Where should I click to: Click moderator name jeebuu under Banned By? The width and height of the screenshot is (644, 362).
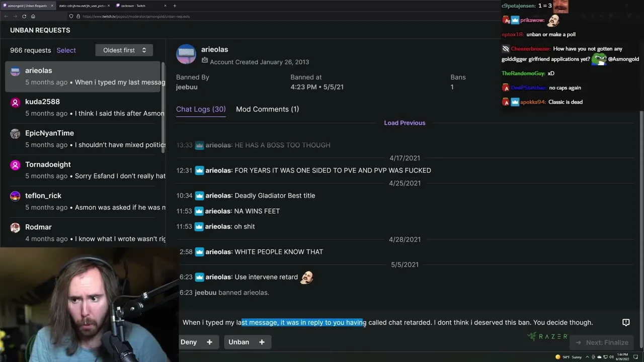[187, 87]
